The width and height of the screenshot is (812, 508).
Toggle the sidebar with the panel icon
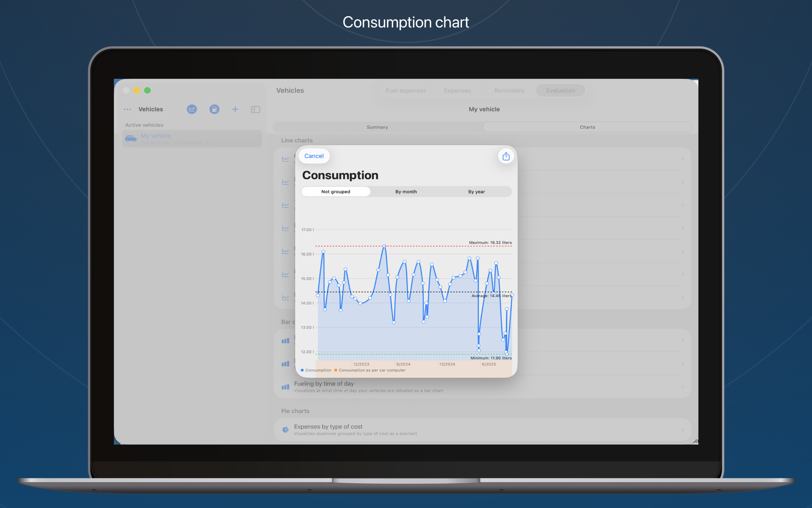coord(255,110)
